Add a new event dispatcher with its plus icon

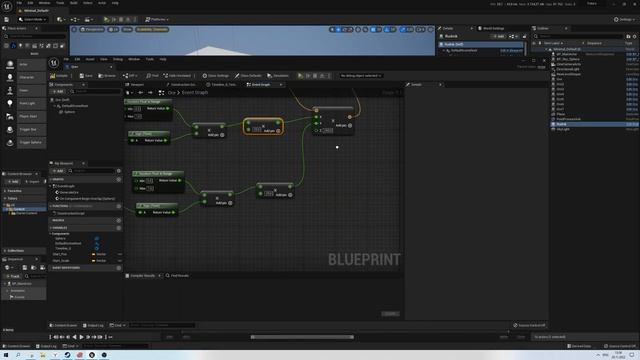[119, 268]
